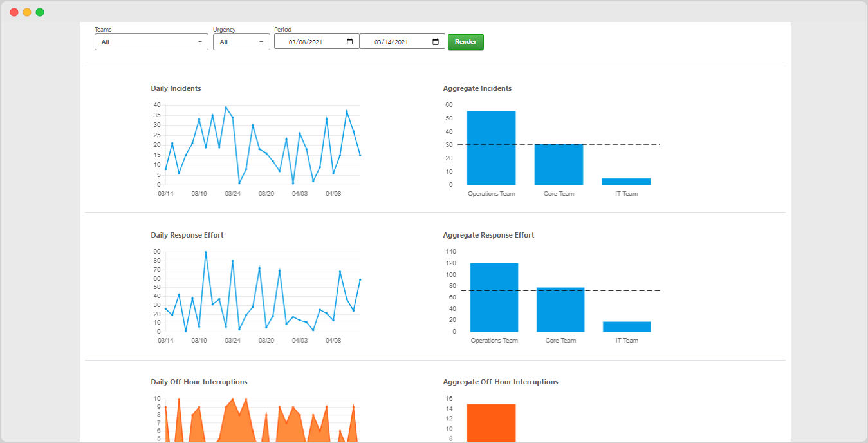Click the end date field 03/14/2021

click(402, 42)
